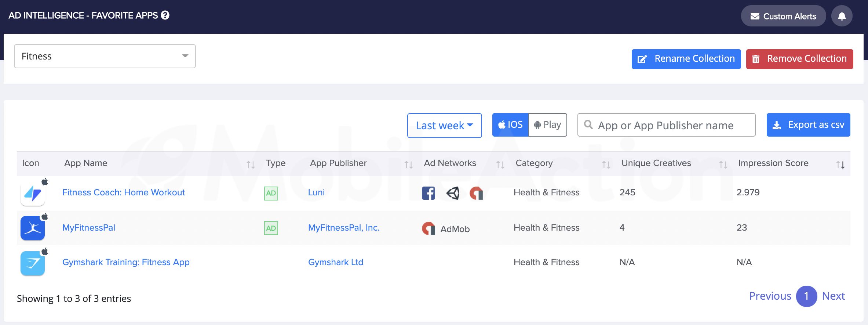Select the IOS platform toggle

coord(510,125)
